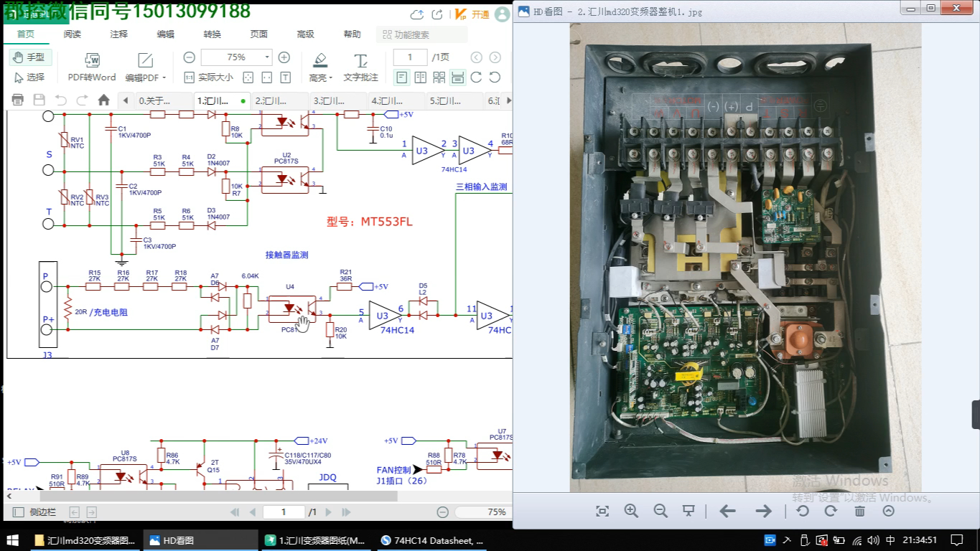Click the 实际大小 actual size button
980x551 pixels.
(x=209, y=77)
